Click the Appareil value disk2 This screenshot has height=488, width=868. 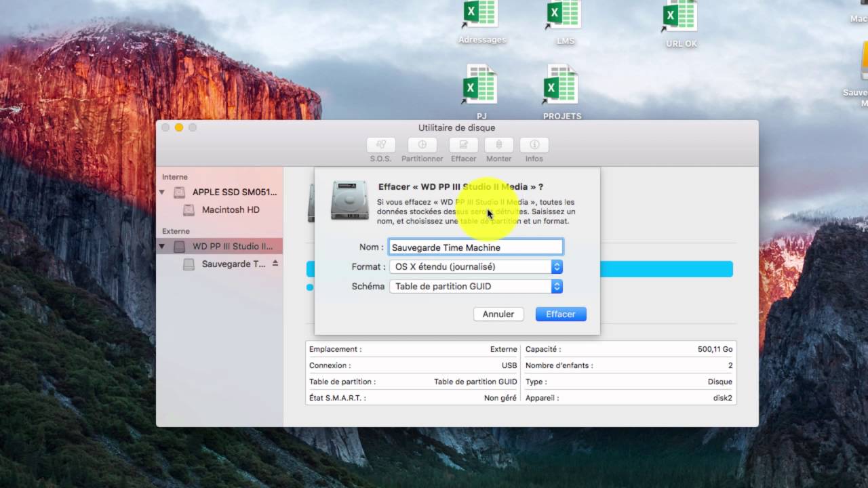coord(722,398)
